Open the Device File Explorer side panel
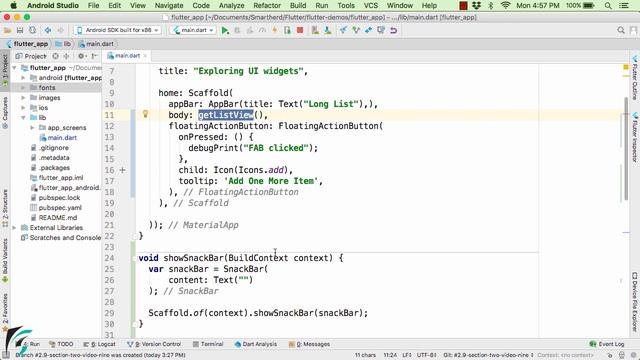This screenshot has height=360, width=640. (635, 302)
